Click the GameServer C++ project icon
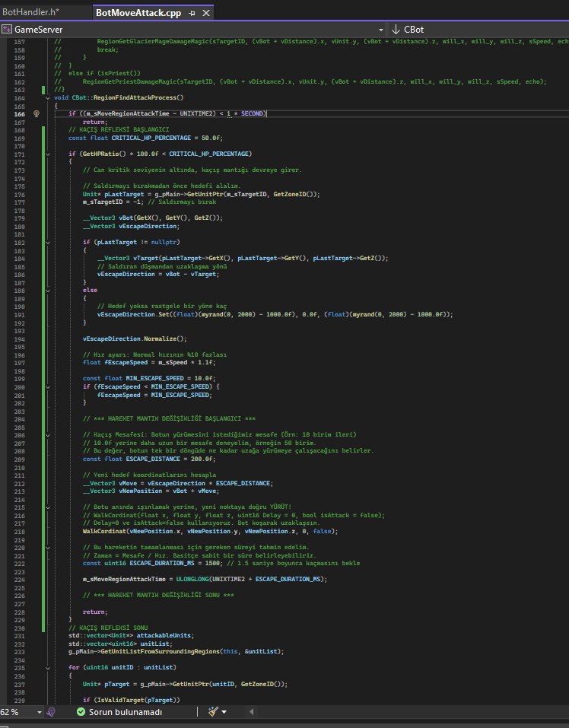Viewport: 569px width, 728px height. pos(7,29)
